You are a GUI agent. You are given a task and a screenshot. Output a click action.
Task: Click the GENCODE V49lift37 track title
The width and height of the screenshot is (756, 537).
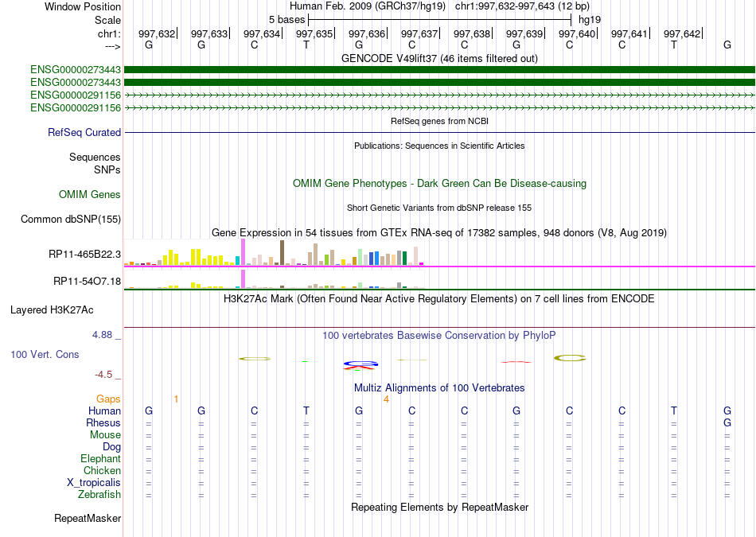(439, 58)
